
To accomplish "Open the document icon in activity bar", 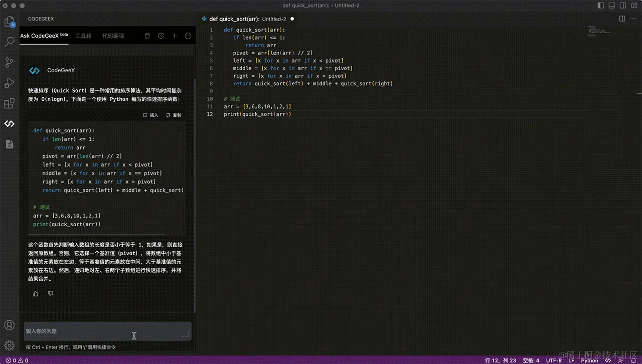I will pos(10,144).
